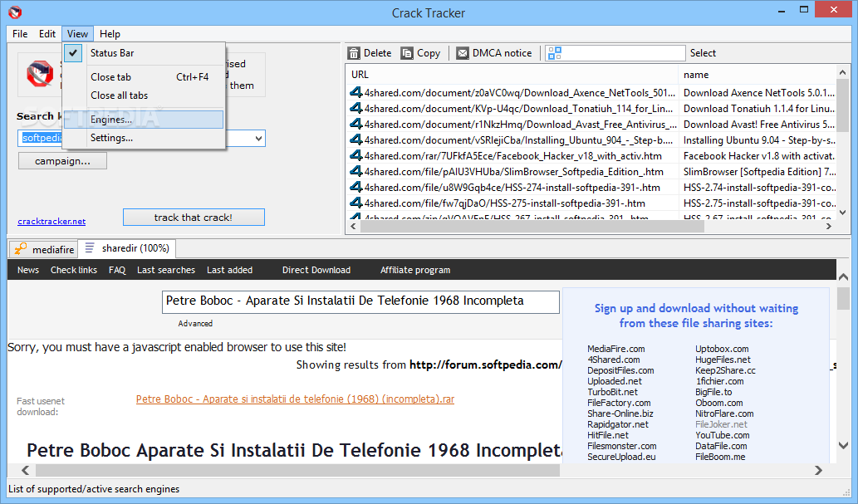Click the window resize grip in status bar
858x504 pixels.
(846, 491)
